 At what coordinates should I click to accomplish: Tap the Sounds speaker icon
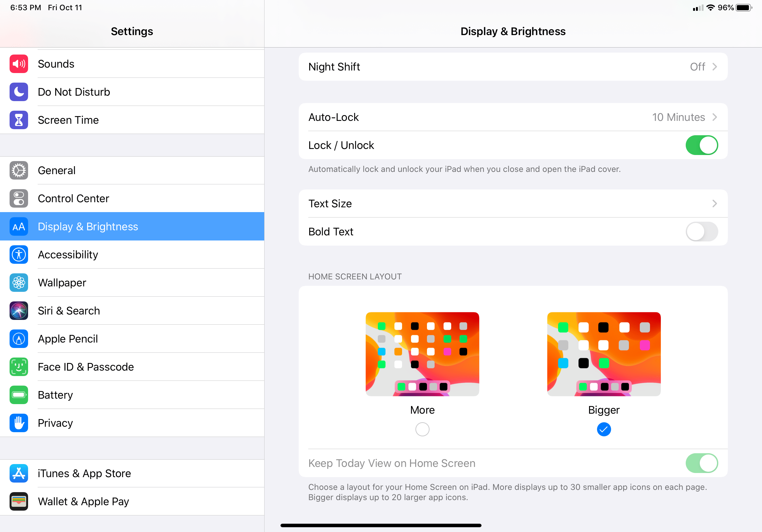click(19, 64)
